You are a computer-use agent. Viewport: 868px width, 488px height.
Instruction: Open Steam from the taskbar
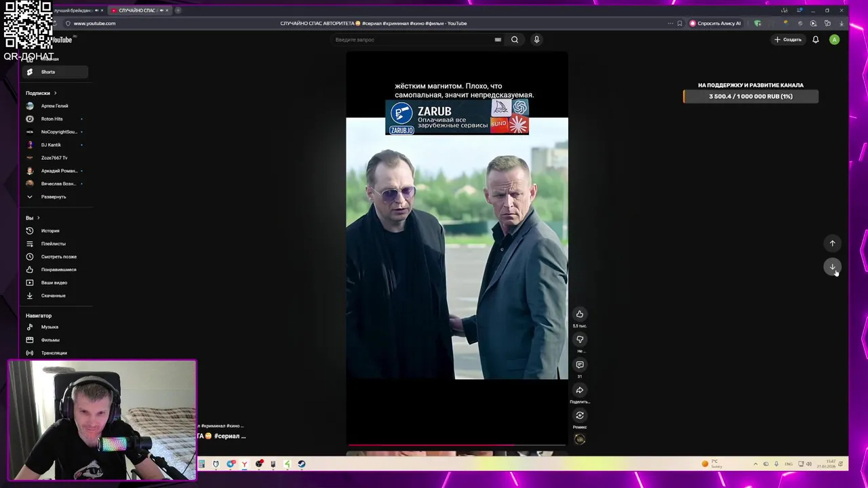click(302, 464)
